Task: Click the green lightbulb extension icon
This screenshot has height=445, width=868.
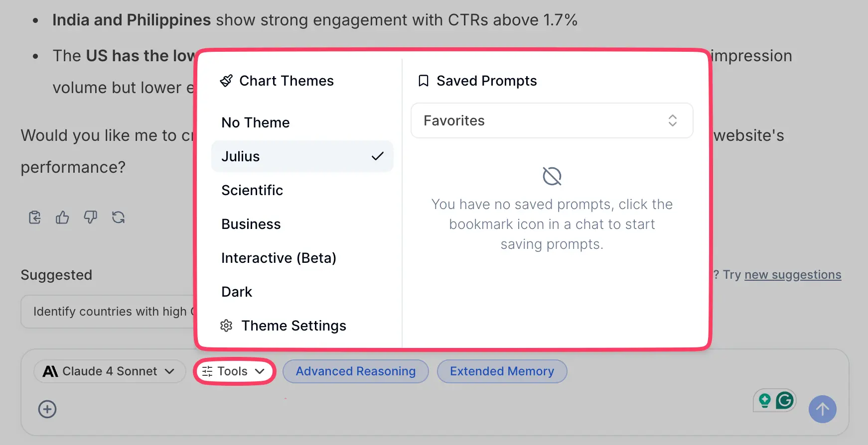Action: [765, 400]
